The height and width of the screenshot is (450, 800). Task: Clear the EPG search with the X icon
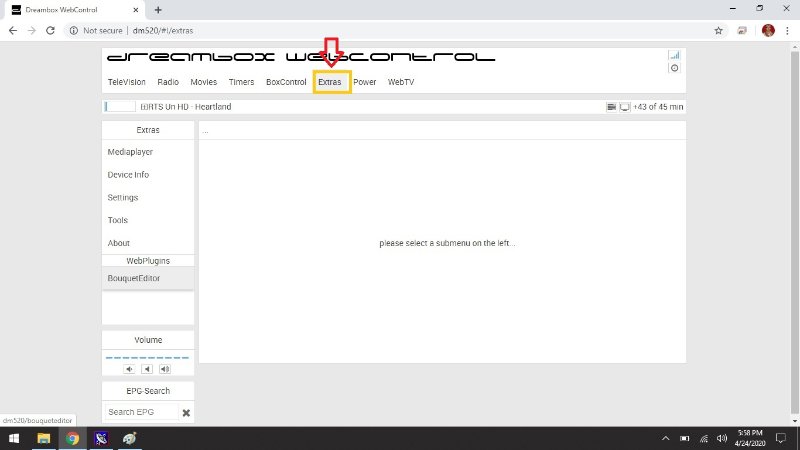pyautogui.click(x=186, y=412)
